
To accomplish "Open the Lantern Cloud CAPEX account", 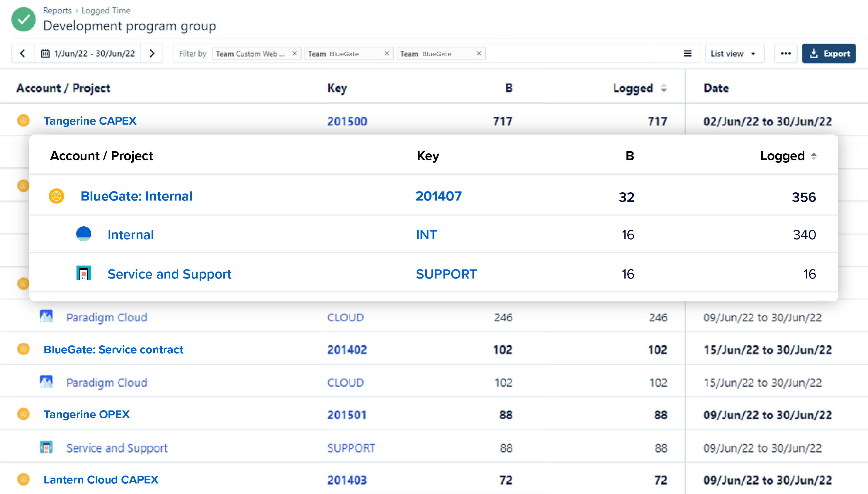I will 101,479.
